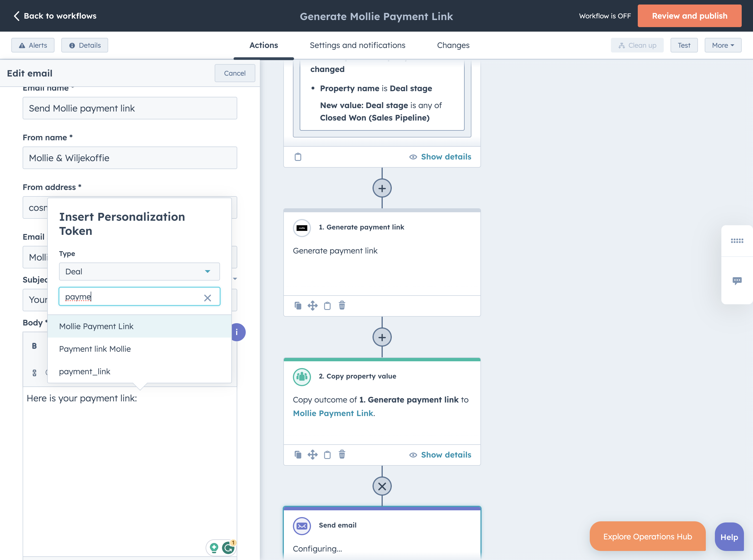Open Settings and notifications tab

click(358, 45)
